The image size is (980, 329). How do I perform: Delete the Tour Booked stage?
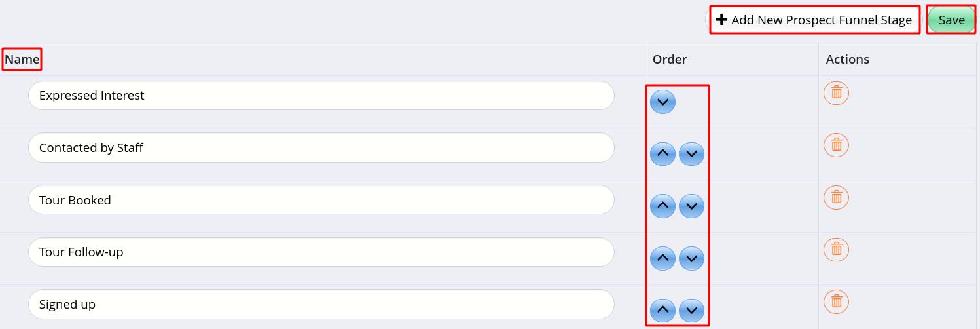click(x=836, y=197)
